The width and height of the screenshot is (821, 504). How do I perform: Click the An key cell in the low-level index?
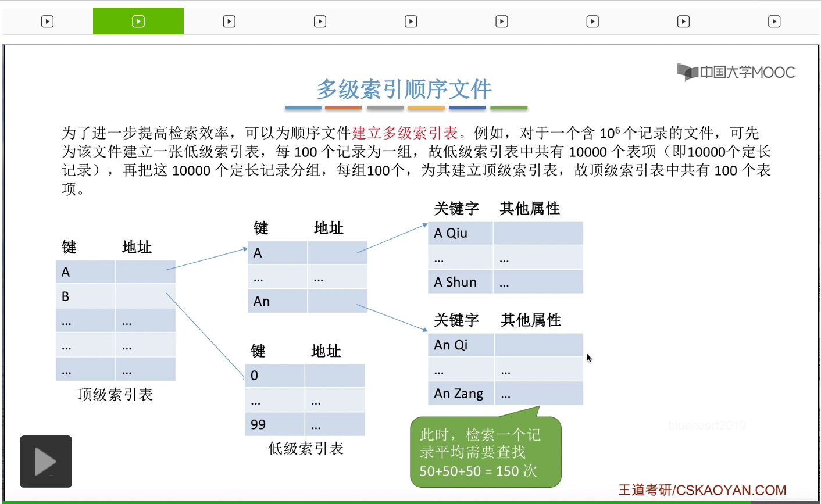[277, 301]
